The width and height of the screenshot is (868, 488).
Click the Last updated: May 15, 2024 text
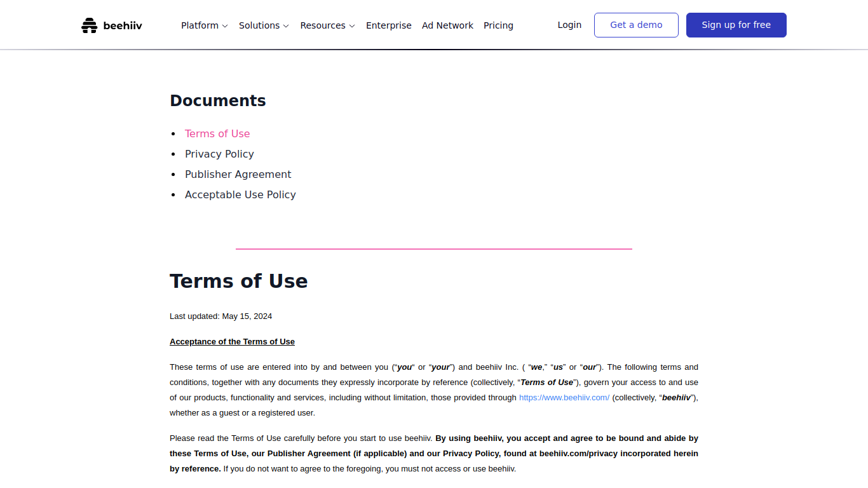coord(220,316)
